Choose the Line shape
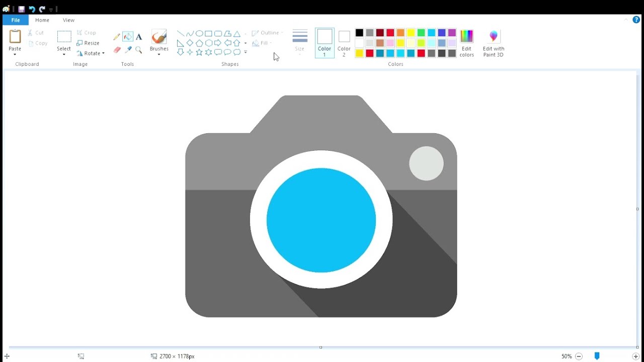The height and width of the screenshot is (362, 644). [x=180, y=34]
